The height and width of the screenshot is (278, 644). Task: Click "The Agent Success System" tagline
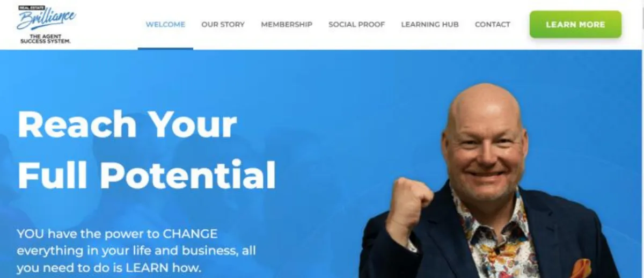click(x=46, y=39)
